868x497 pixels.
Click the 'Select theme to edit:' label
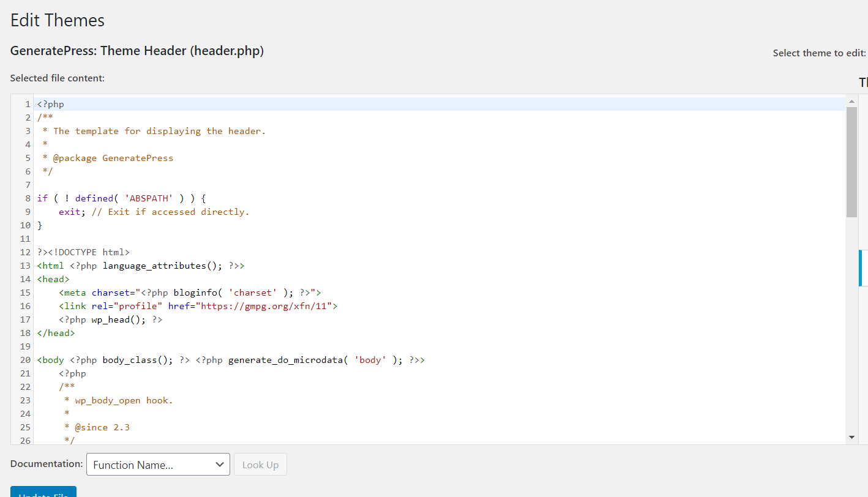[820, 53]
